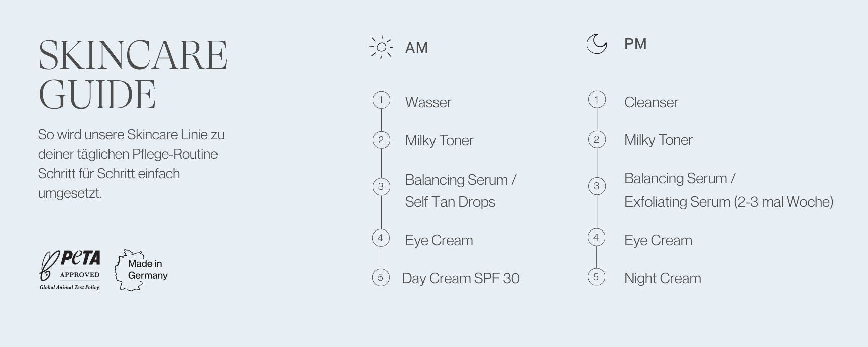868x347 pixels.
Task: Click the crescent moon icon beside PM
Action: pos(597,44)
